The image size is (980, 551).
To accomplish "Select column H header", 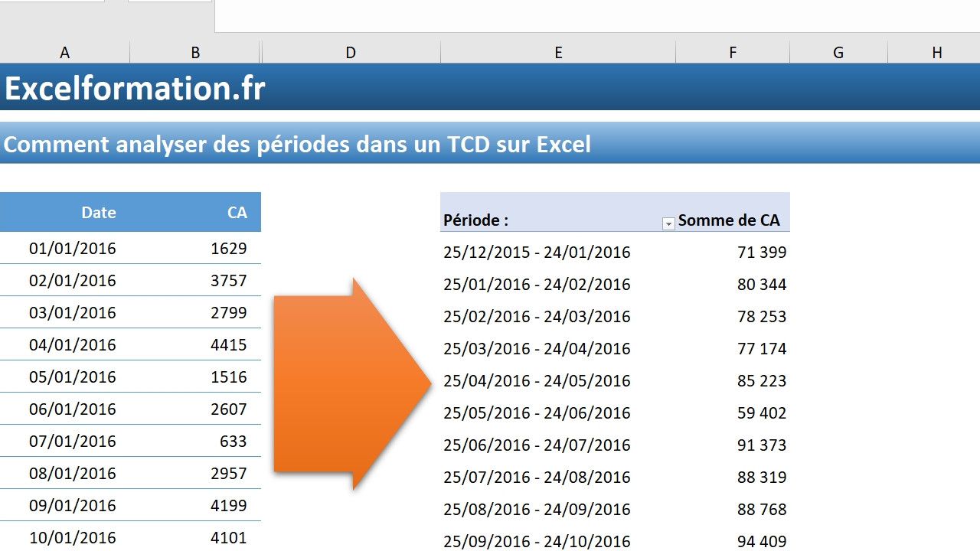I will [937, 52].
